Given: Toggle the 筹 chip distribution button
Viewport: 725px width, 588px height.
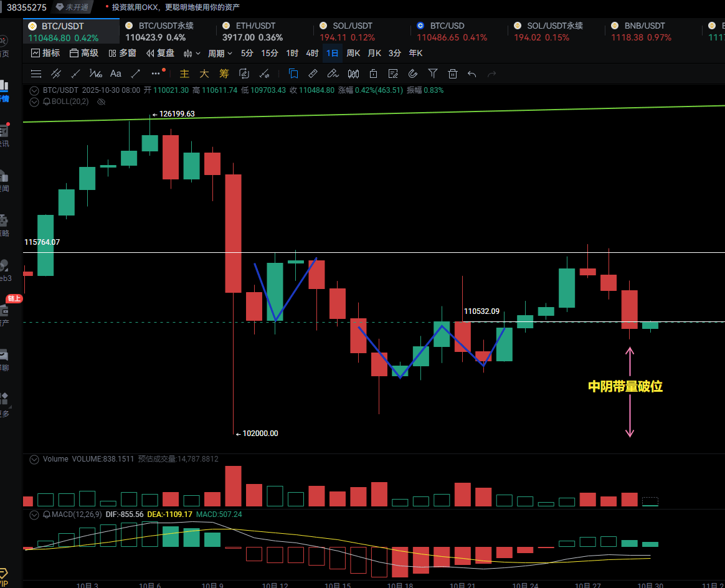Looking at the screenshot, I should [224, 73].
